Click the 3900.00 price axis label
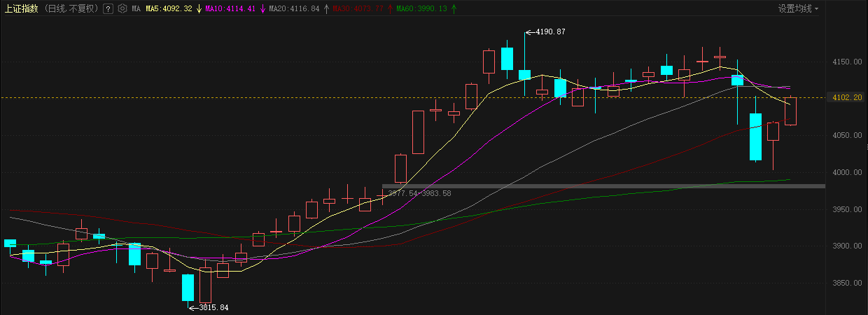 (x=847, y=246)
